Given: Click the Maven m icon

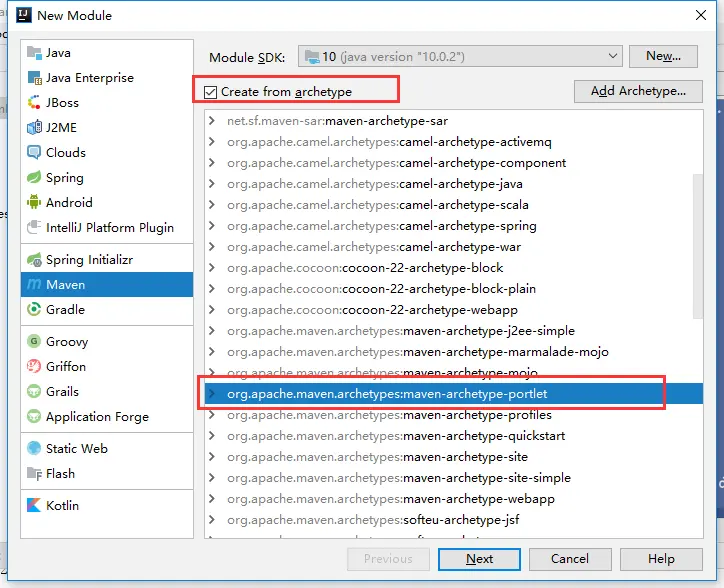Looking at the screenshot, I should coord(34,285).
